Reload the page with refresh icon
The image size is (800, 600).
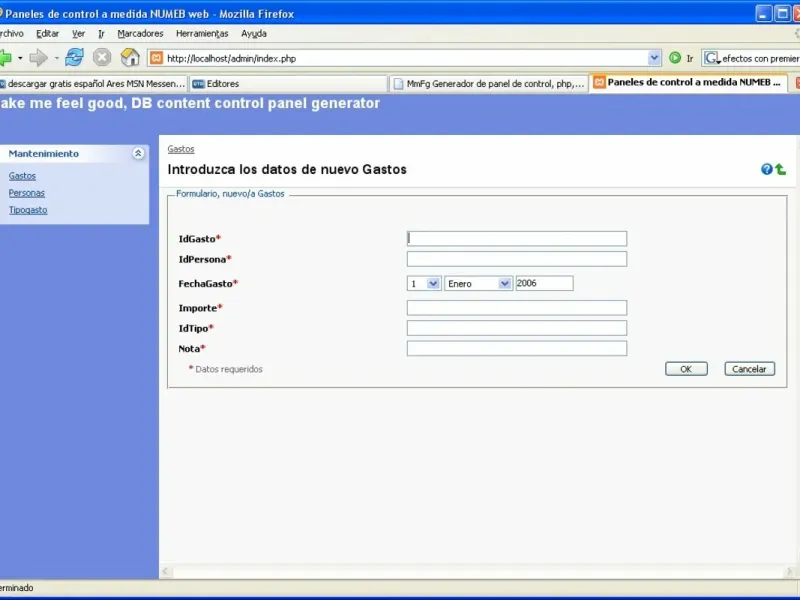tap(74, 57)
